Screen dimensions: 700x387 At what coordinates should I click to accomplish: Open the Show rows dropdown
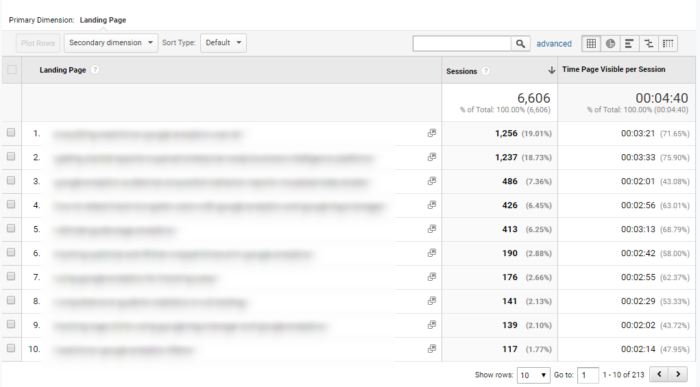point(533,375)
